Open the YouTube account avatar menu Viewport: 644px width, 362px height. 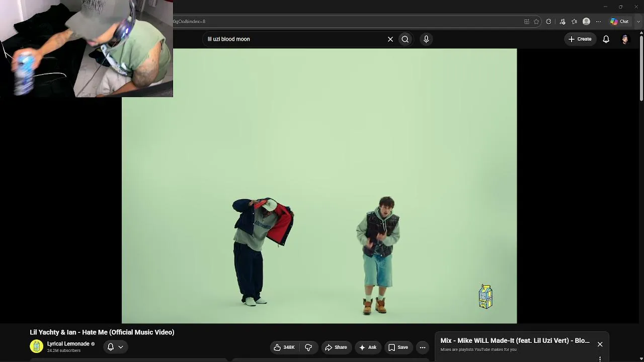pos(625,39)
